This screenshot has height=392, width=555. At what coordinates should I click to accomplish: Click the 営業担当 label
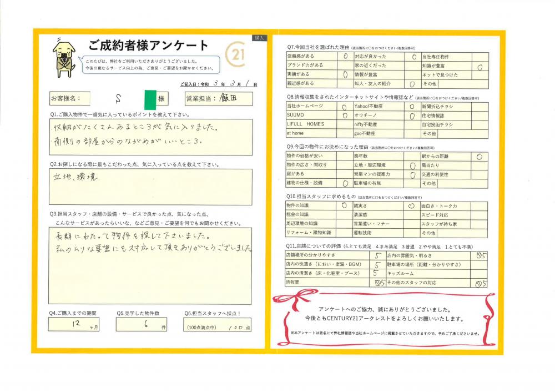[x=201, y=99]
